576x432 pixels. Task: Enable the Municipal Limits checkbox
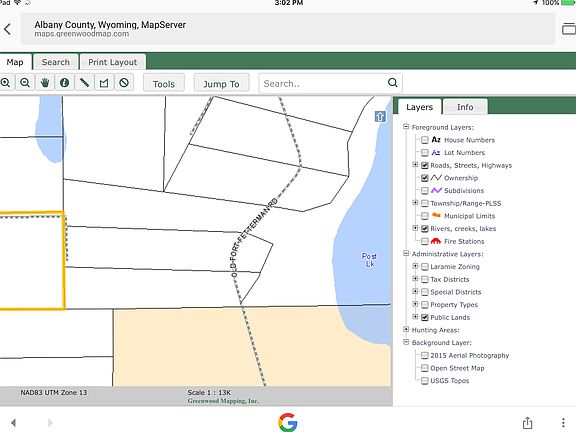[x=425, y=216]
